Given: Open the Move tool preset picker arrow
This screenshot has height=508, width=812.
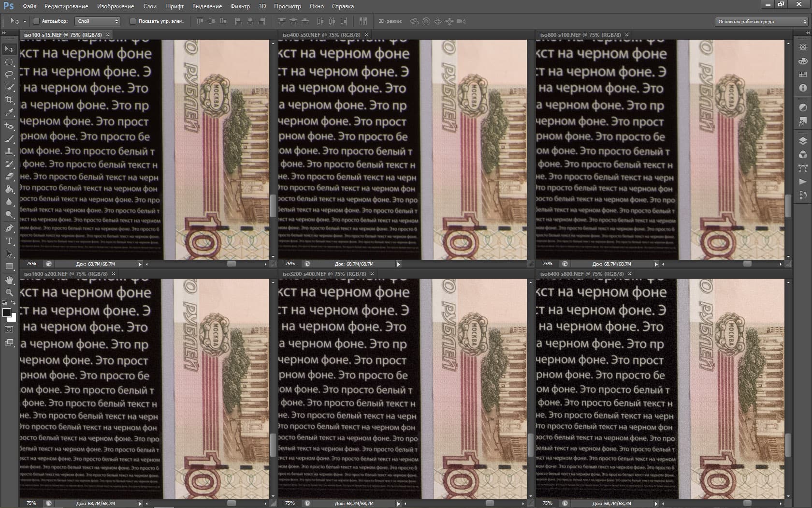Looking at the screenshot, I should point(25,22).
